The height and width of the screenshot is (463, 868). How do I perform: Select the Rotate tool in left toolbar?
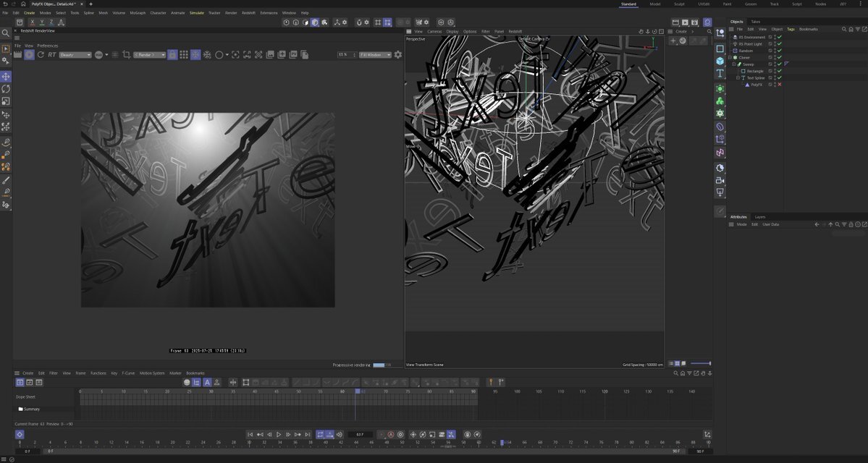[6, 89]
